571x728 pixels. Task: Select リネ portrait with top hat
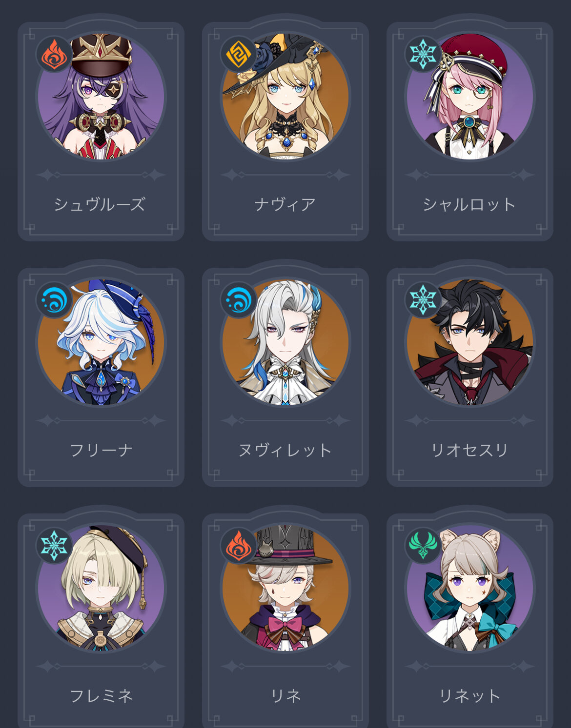285,588
